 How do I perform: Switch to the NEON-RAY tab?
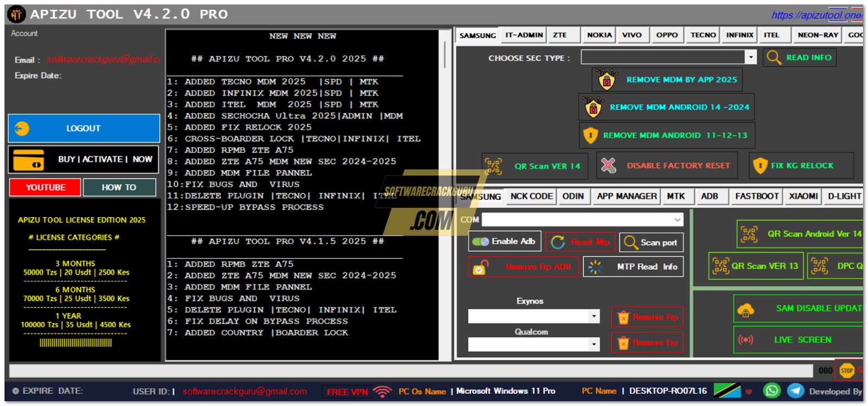coord(818,35)
